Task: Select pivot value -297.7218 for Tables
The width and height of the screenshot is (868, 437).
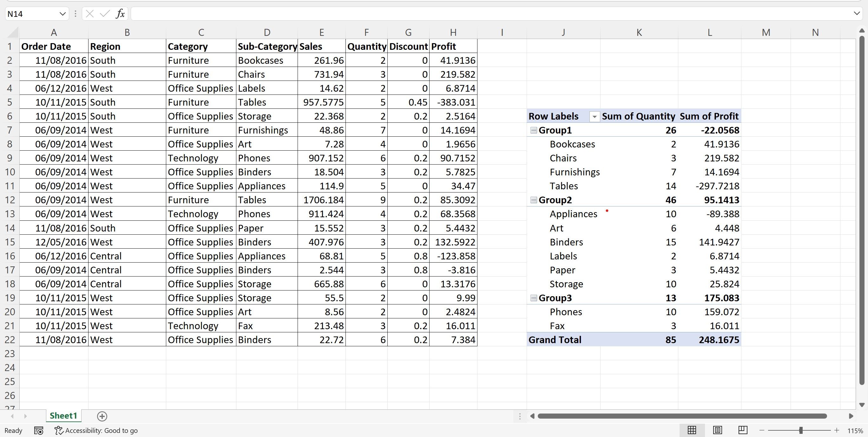Action: 709,186
